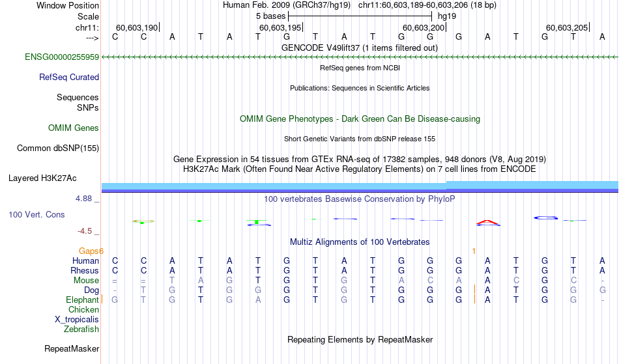Viewport: 619px width, 364px height.
Task: Click Short Genetic Variants from dbSNP title
Action: tap(359, 139)
